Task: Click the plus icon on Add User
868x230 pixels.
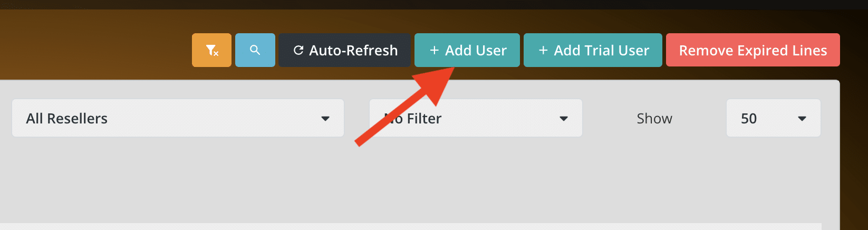Action: pyautogui.click(x=434, y=50)
